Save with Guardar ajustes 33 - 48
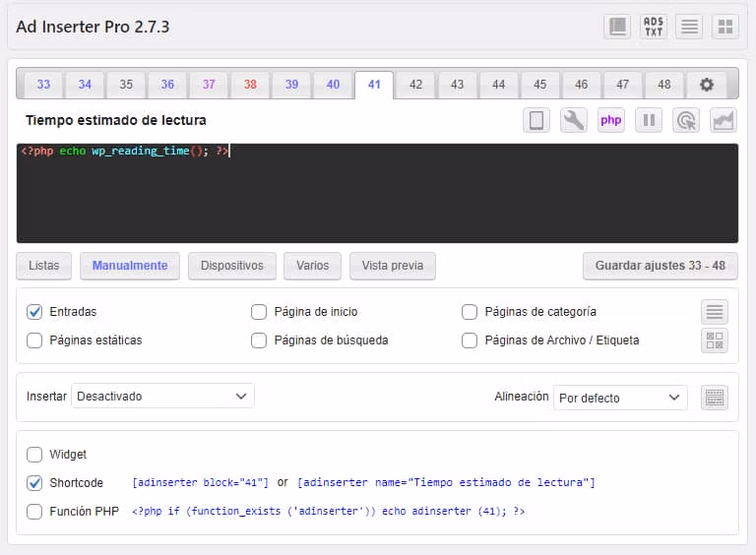Screen dimensions: 756x555 click(x=661, y=266)
